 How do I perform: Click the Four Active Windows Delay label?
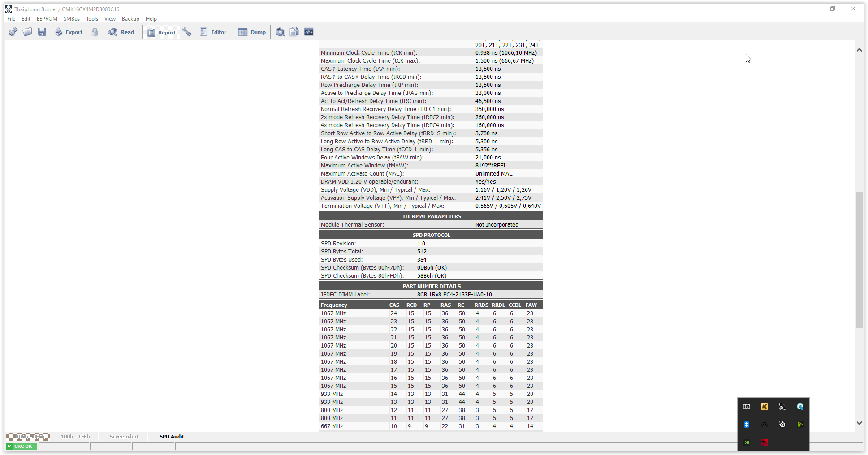click(x=372, y=158)
